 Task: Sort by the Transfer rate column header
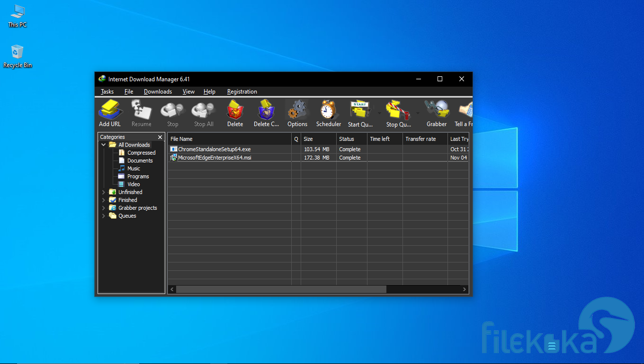(x=425, y=139)
